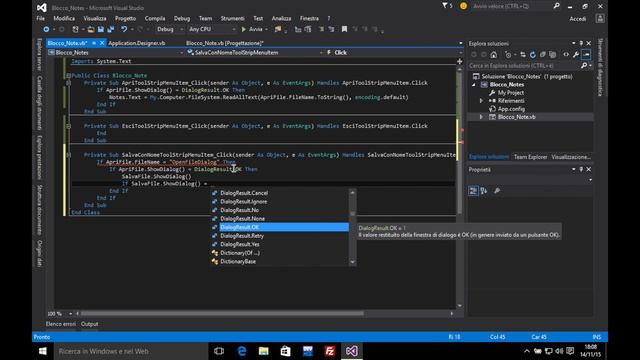Start debugging with the green Avvia button
Image resolution: width=640 pixels, height=360 pixels.
coord(252,29)
